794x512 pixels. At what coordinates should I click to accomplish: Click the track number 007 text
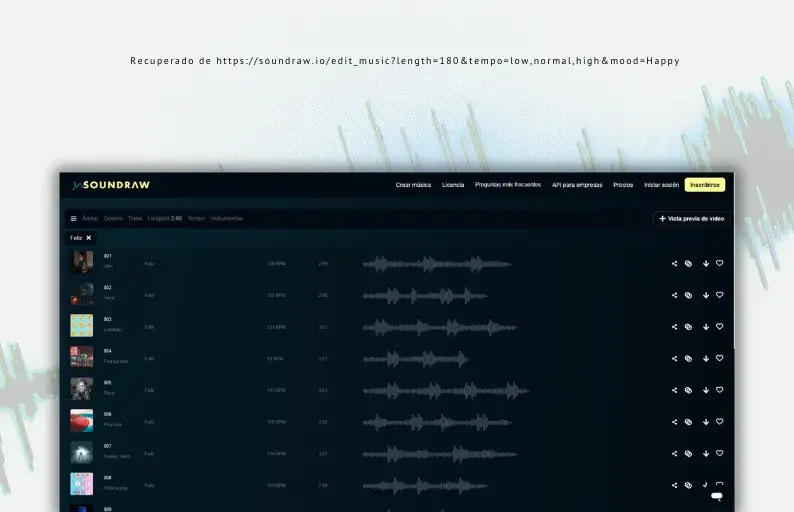coord(107,446)
